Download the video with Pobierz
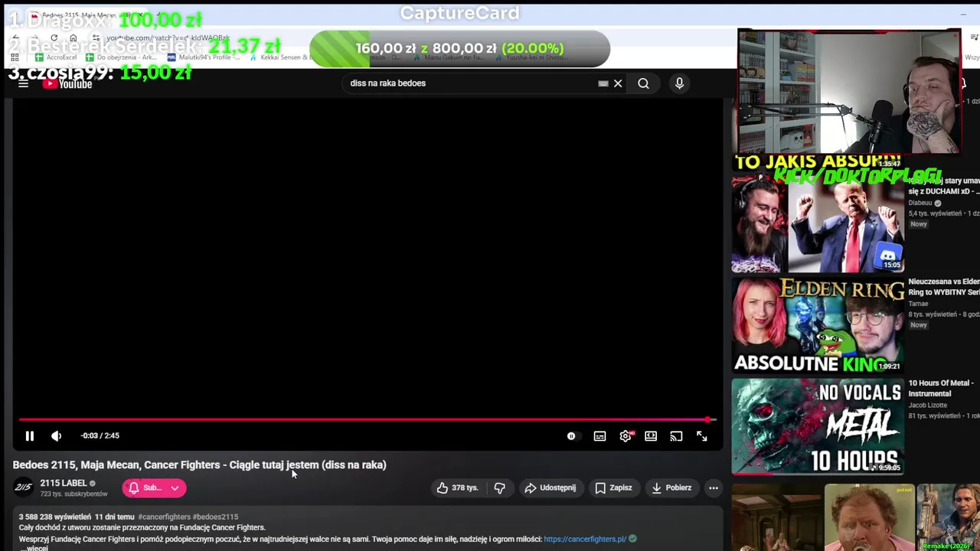Image resolution: width=980 pixels, height=551 pixels. [x=671, y=487]
